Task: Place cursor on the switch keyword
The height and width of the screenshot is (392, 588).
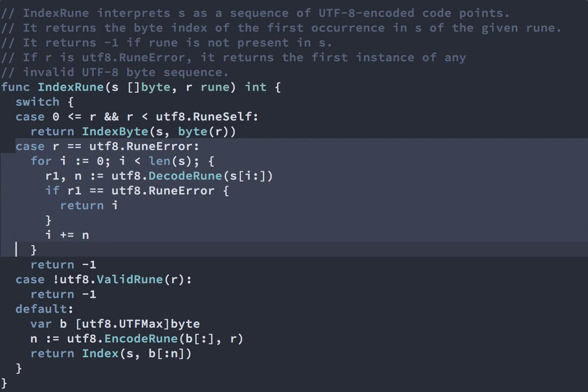Action: pyautogui.click(x=38, y=102)
